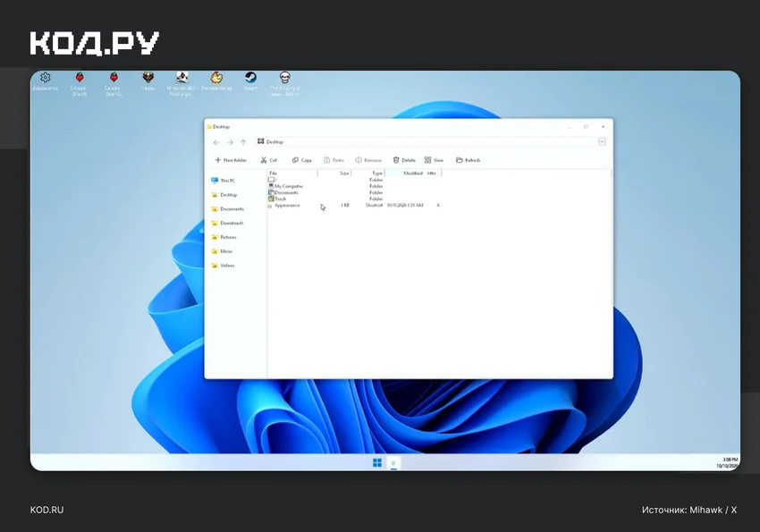Open the Start menu on taskbar
Screen dimensions: 760x532
coord(377,463)
